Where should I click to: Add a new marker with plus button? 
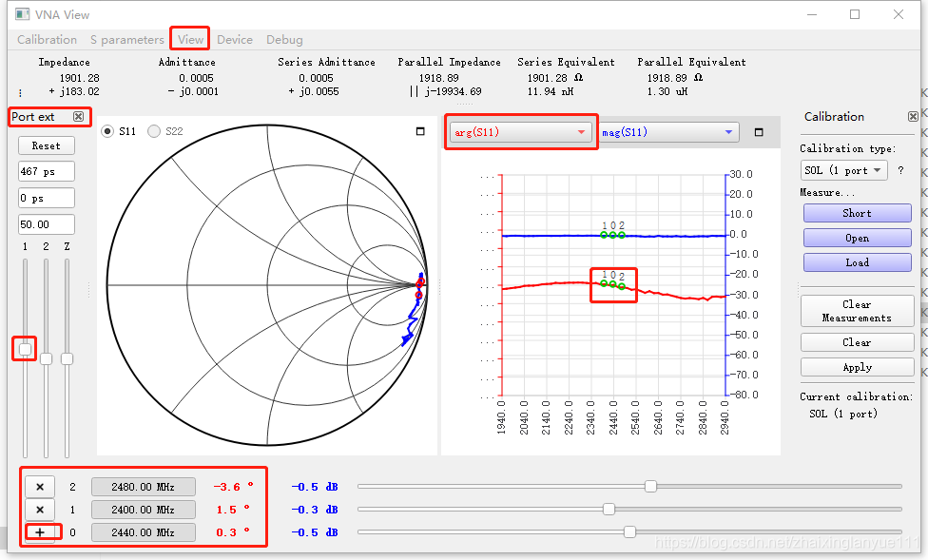coord(40,532)
